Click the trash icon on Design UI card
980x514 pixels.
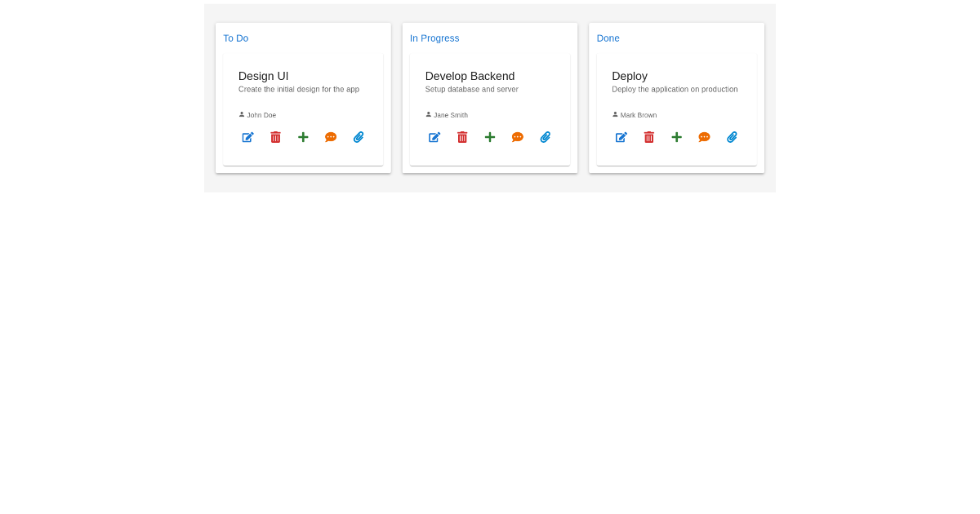click(x=275, y=137)
